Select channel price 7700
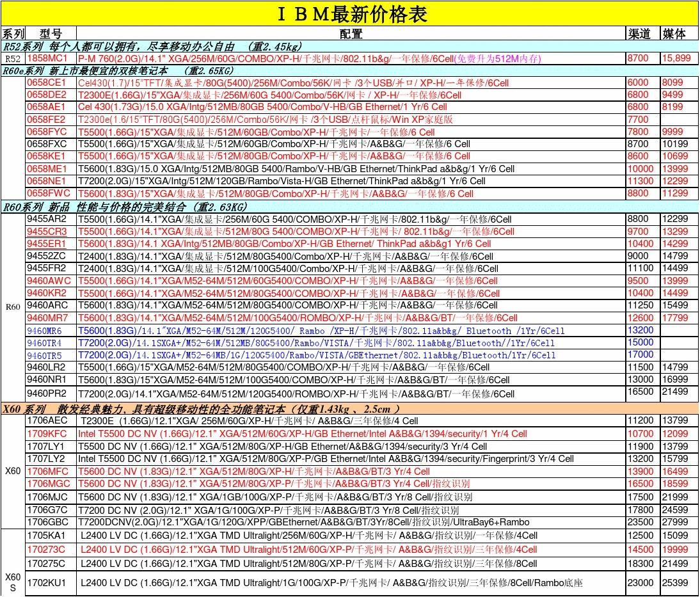 click(x=638, y=119)
